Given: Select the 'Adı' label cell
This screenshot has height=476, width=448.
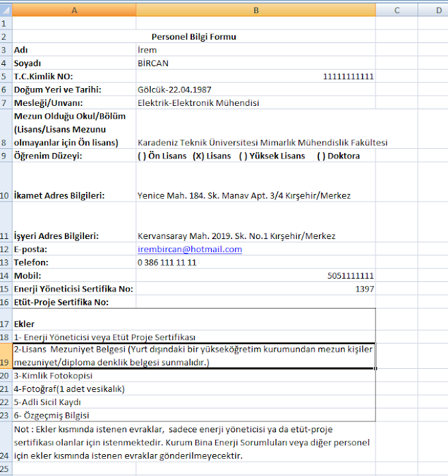Looking at the screenshot, I should point(74,49).
